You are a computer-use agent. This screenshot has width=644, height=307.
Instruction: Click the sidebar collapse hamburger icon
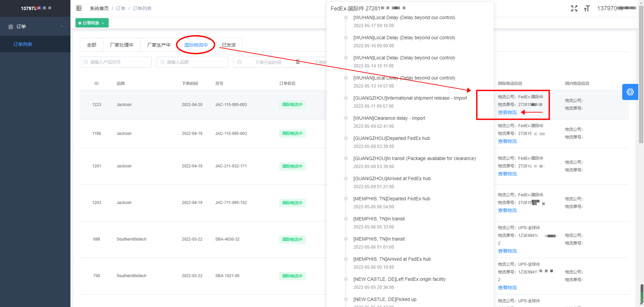(79, 8)
